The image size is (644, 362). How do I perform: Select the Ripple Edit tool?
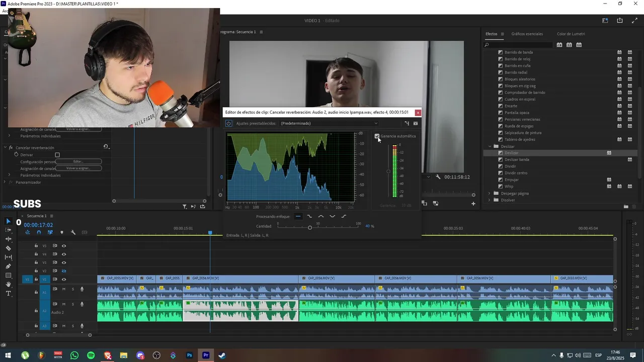8,239
